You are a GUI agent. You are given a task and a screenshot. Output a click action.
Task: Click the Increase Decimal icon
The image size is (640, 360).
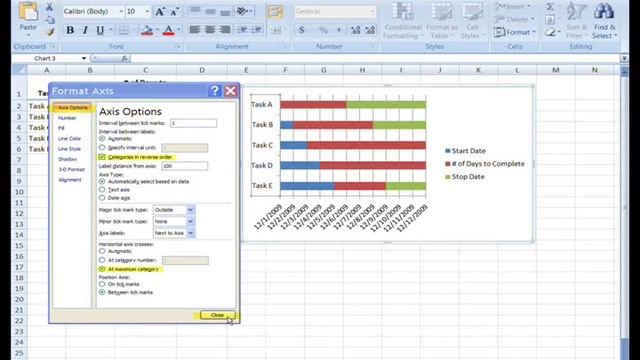click(355, 30)
